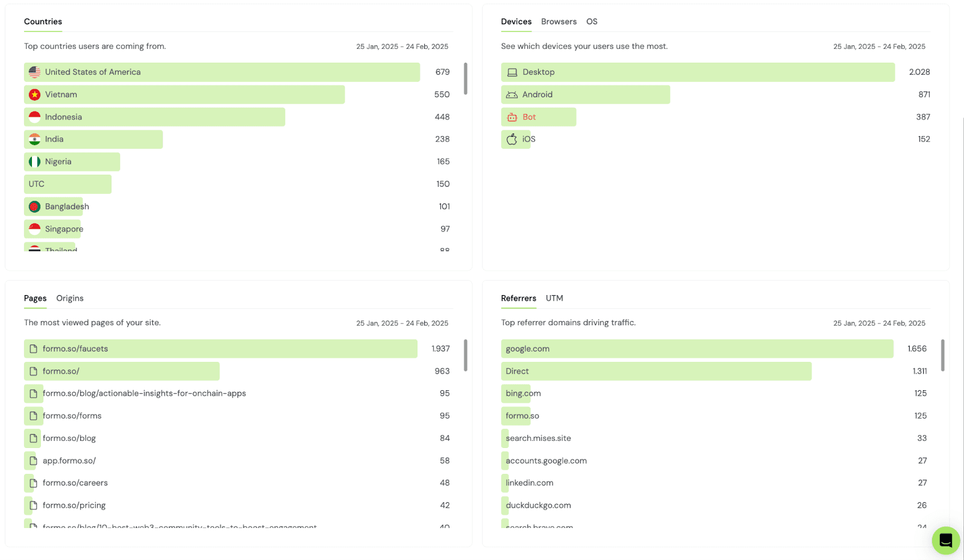
Task: Open the Origins tab
Action: [x=70, y=298]
